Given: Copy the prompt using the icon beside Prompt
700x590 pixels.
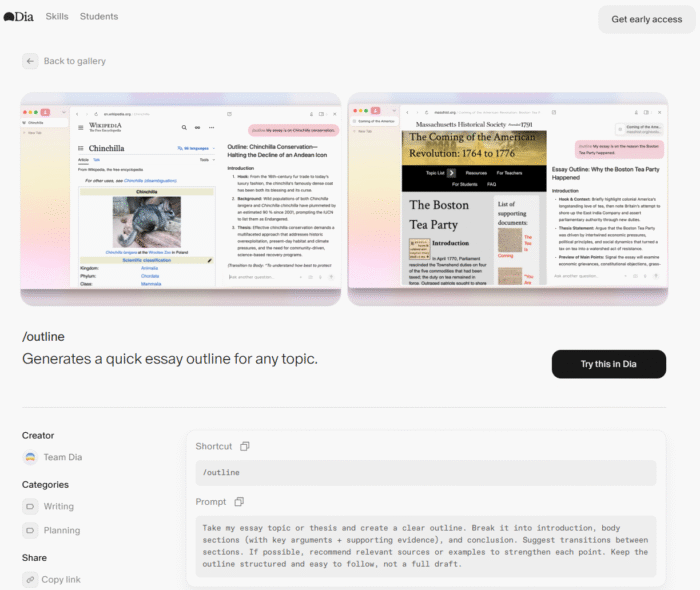Looking at the screenshot, I should click(x=239, y=501).
